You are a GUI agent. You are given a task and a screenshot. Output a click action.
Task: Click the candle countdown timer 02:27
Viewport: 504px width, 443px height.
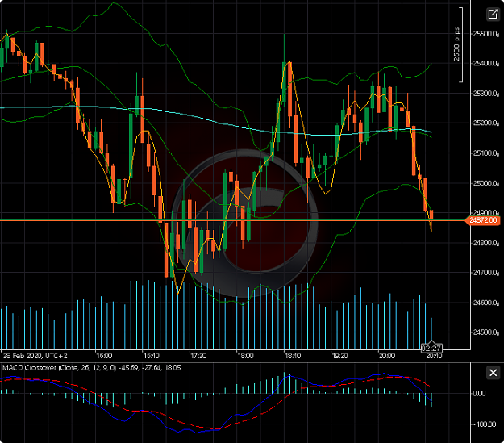[431, 348]
